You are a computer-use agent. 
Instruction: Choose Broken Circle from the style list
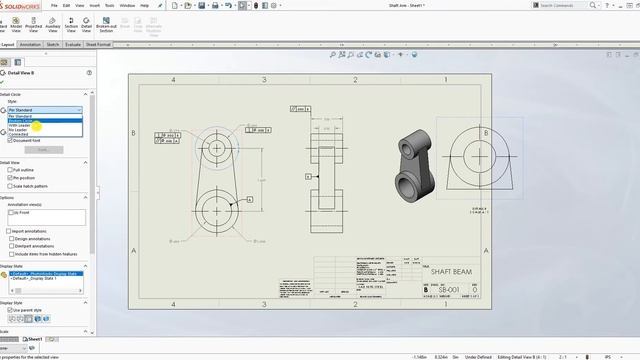coord(45,121)
